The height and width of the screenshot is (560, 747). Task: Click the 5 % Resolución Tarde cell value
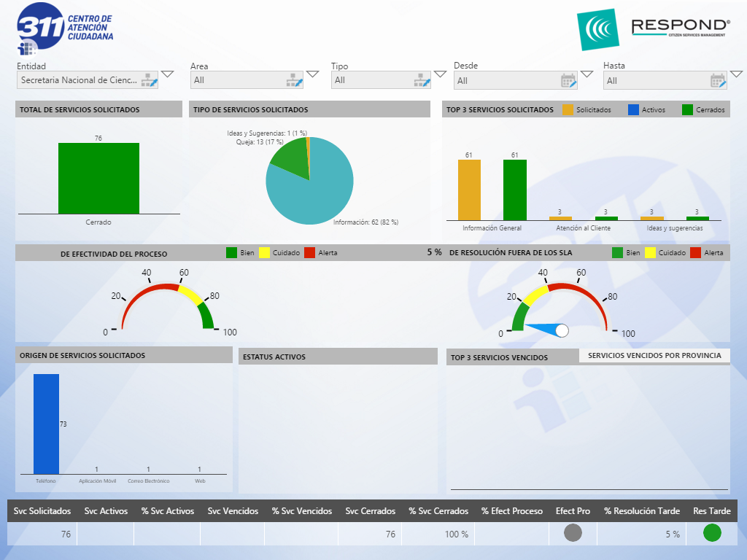[673, 534]
